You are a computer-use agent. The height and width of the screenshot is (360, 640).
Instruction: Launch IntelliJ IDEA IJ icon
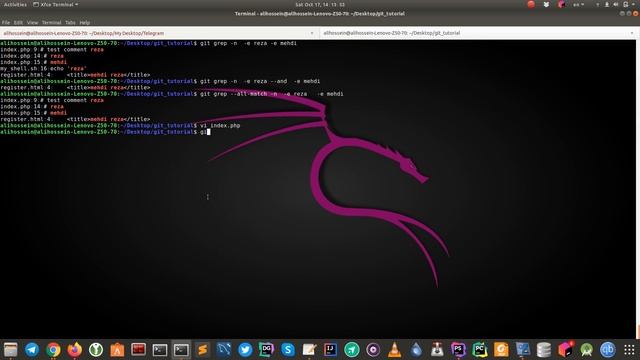[330, 350]
